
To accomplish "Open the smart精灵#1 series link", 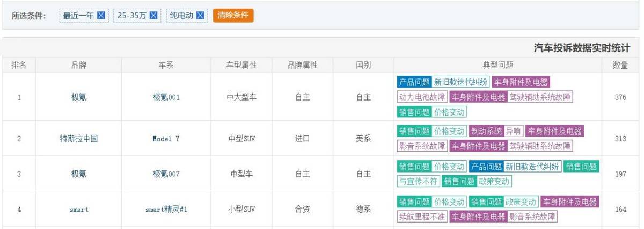I will point(166,210).
